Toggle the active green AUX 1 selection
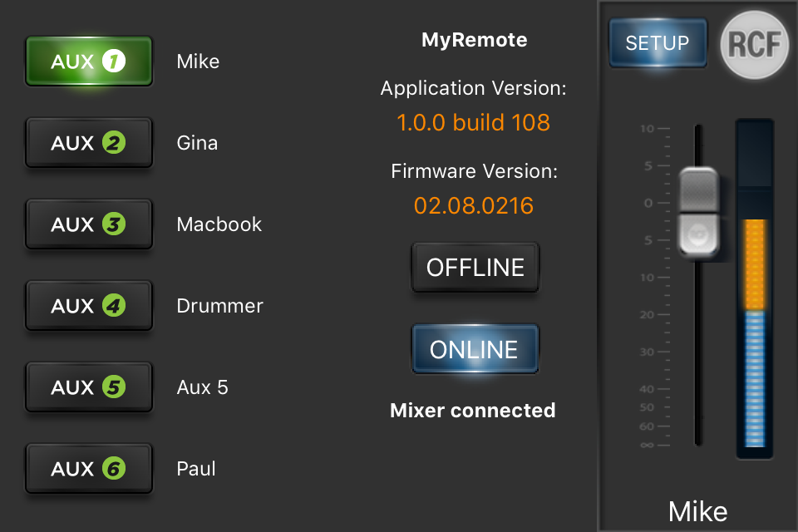The width and height of the screenshot is (798, 532). click(88, 61)
